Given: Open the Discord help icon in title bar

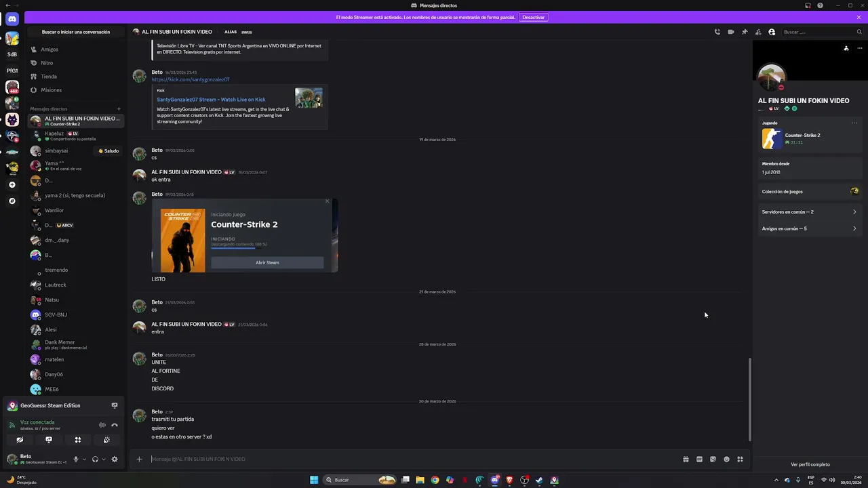Looking at the screenshot, I should (820, 5).
